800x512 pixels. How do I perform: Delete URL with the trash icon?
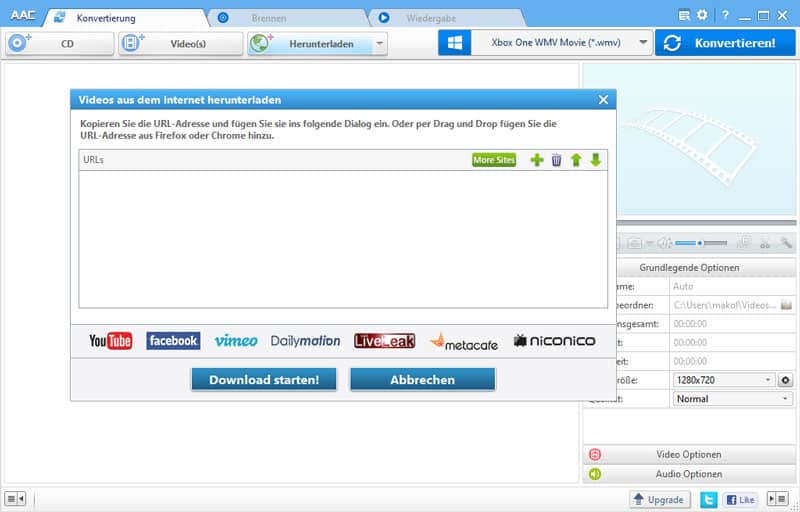556,160
